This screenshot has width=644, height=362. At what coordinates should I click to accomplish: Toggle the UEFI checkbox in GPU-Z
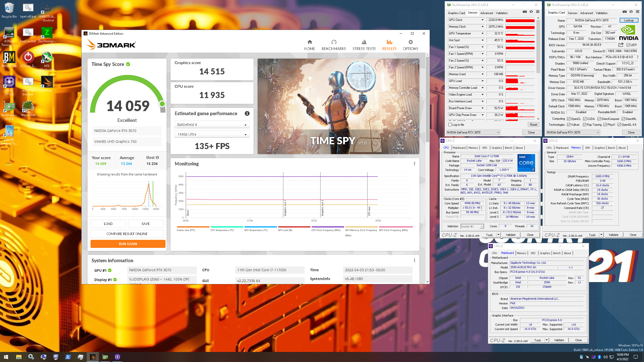pos(628,45)
